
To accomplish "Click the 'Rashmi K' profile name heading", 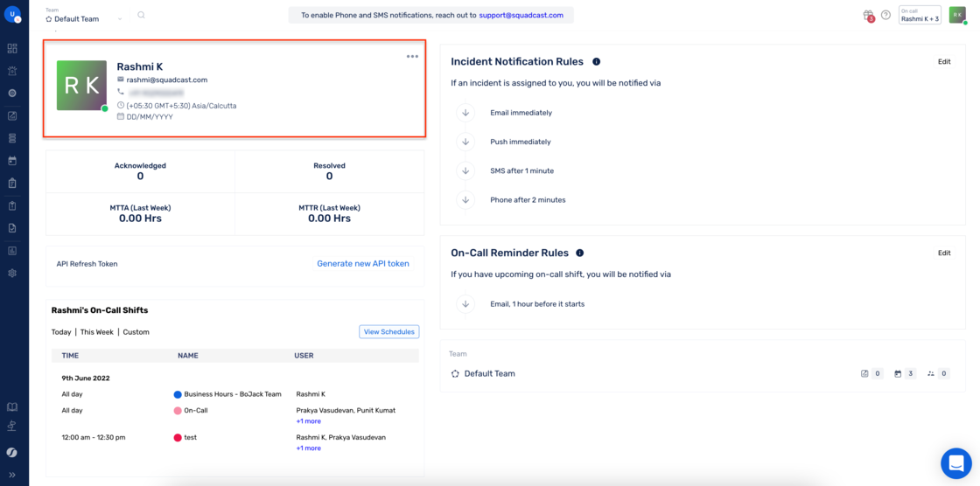I will pos(139,66).
